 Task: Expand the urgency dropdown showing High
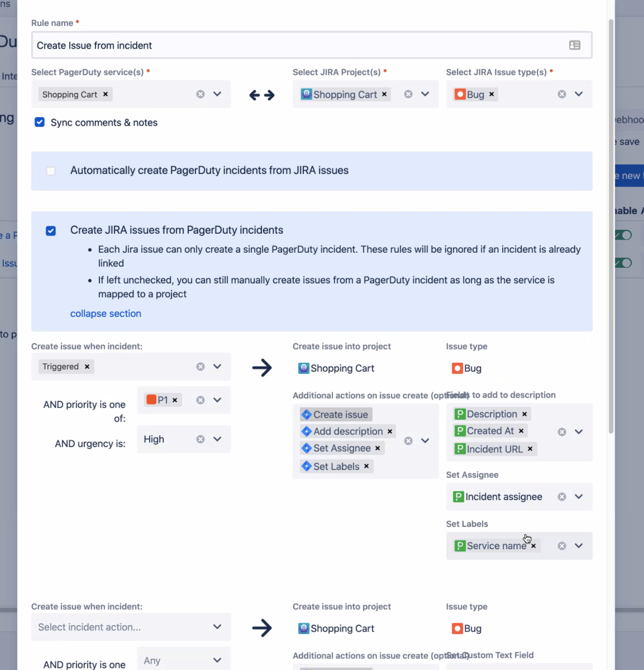click(x=217, y=439)
